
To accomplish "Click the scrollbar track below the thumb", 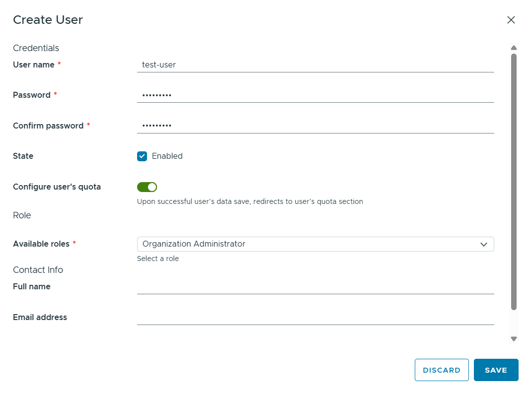I will tap(514, 323).
